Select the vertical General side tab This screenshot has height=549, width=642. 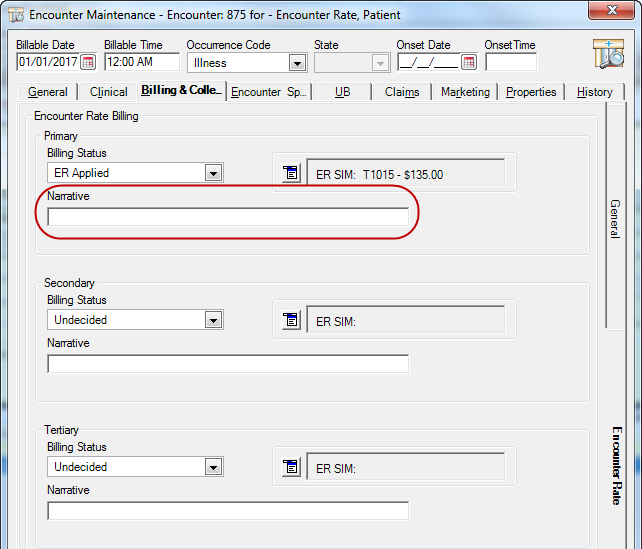coord(615,216)
